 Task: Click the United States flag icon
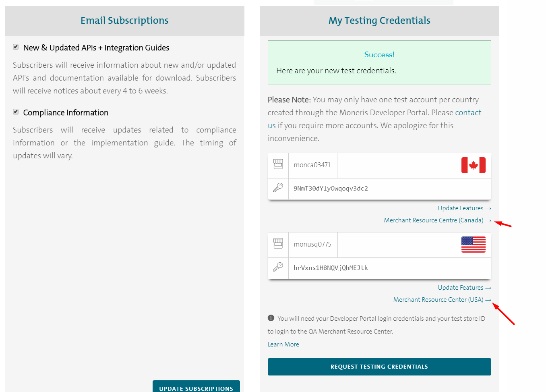(x=474, y=245)
